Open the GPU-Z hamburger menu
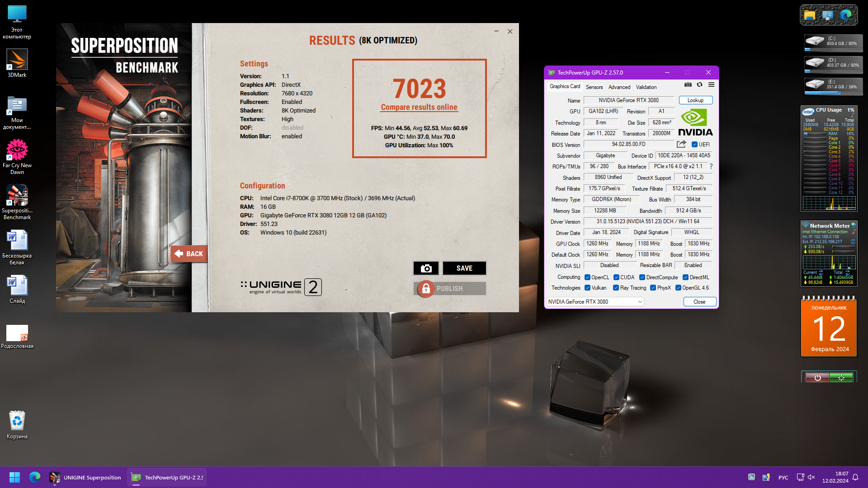The width and height of the screenshot is (868, 488). (711, 84)
